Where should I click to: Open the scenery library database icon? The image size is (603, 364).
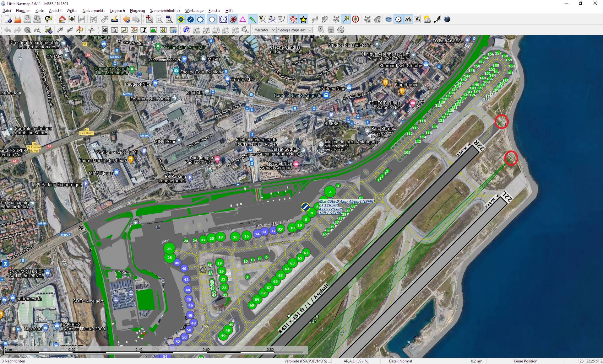click(331, 30)
